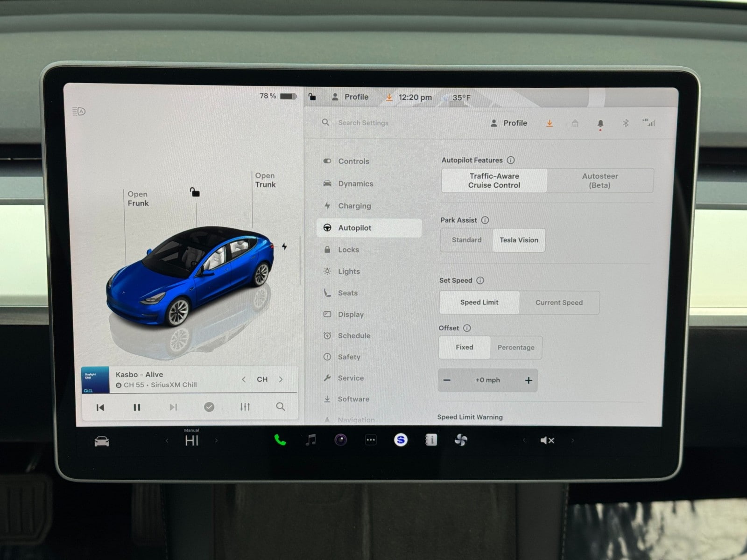Screen dimensions: 747x560
Task: Open the dashcam camera app icon
Action: point(340,440)
